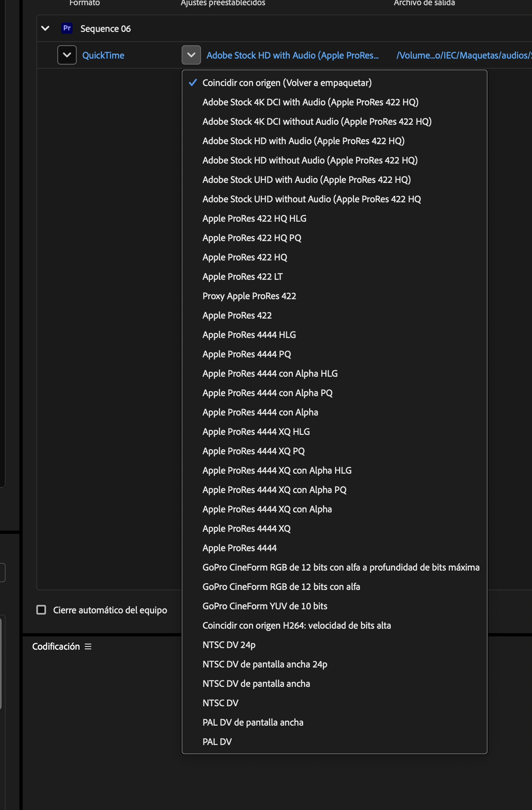Open the preset dropdown for Adobe Stock HD
This screenshot has width=532, height=810.
(x=191, y=55)
